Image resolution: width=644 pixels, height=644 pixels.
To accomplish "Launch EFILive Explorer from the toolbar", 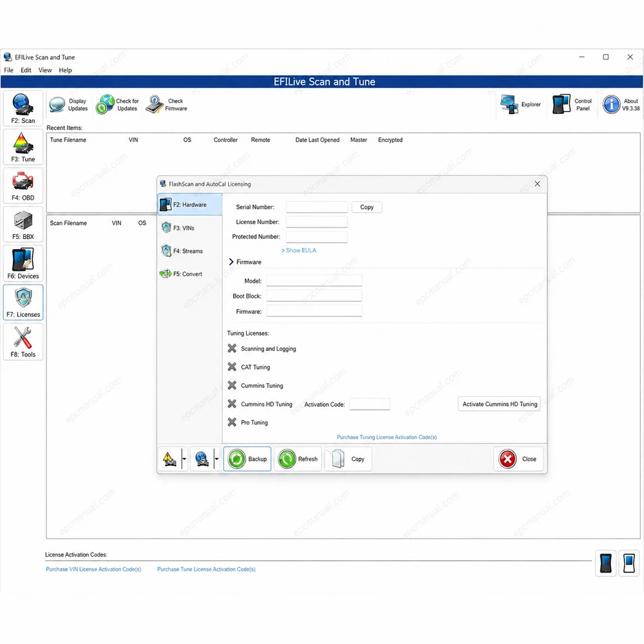I will point(520,104).
